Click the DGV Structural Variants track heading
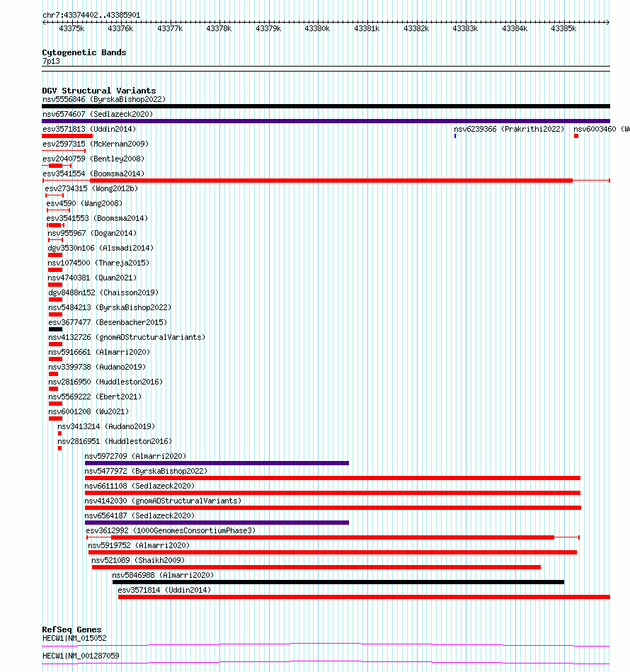This screenshot has width=630, height=672. [99, 91]
